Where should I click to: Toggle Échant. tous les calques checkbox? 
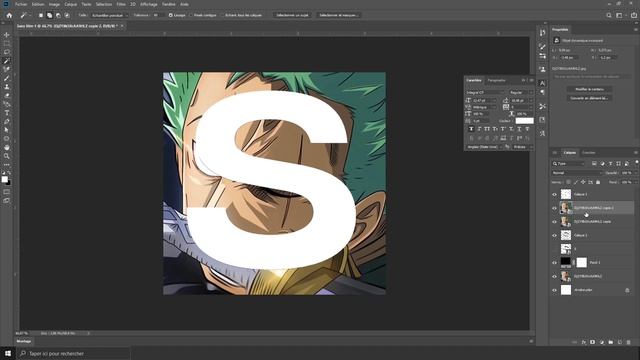222,15
